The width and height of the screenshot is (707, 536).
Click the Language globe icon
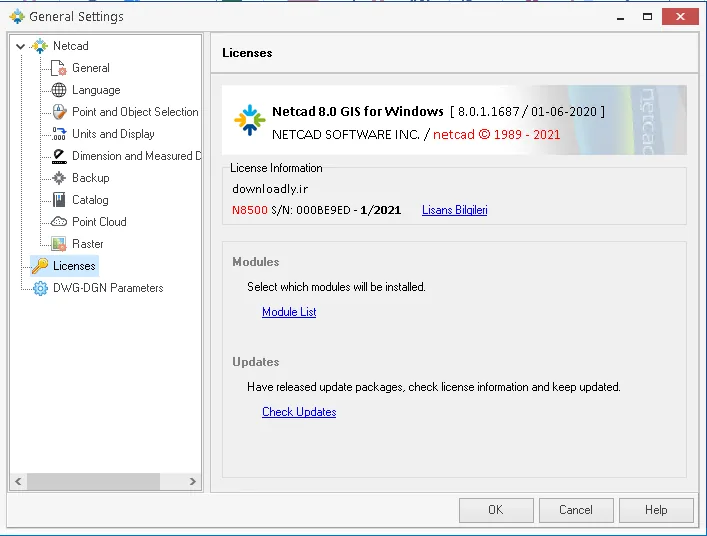coord(59,90)
